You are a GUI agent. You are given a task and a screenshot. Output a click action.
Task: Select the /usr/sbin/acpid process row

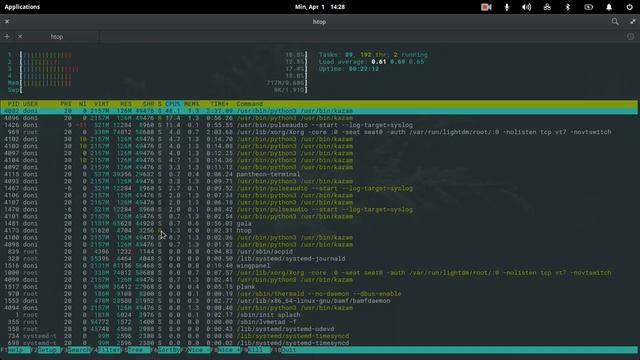[319, 252]
